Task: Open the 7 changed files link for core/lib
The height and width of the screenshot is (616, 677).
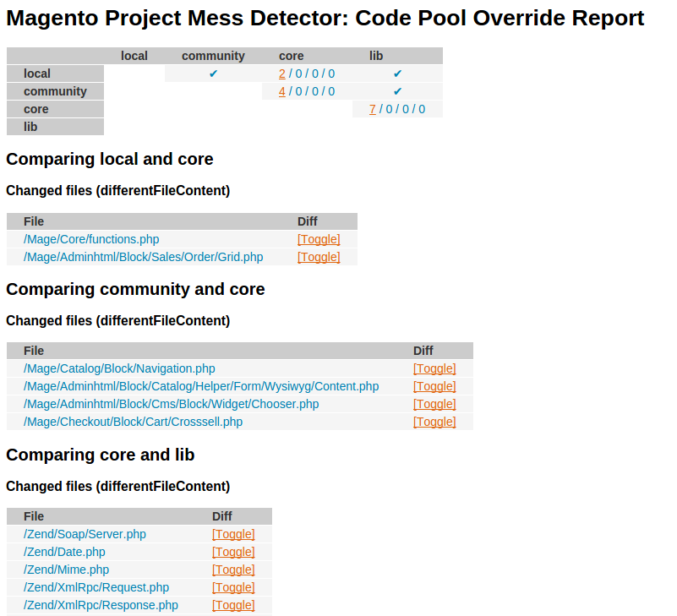Action: pyautogui.click(x=372, y=109)
